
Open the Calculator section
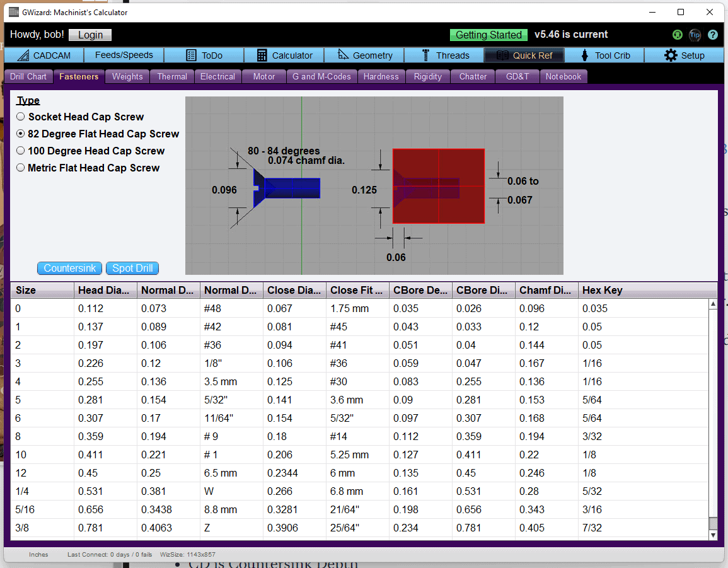pyautogui.click(x=284, y=55)
